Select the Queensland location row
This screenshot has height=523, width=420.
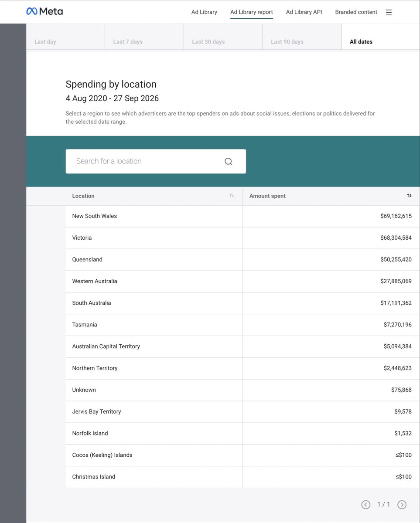pos(242,260)
